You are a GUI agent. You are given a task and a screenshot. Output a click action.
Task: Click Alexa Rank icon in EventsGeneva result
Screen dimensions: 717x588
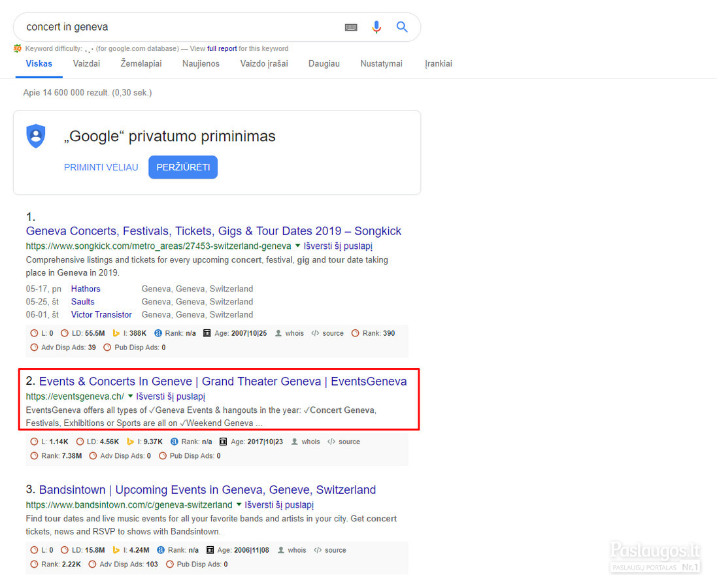click(x=175, y=442)
